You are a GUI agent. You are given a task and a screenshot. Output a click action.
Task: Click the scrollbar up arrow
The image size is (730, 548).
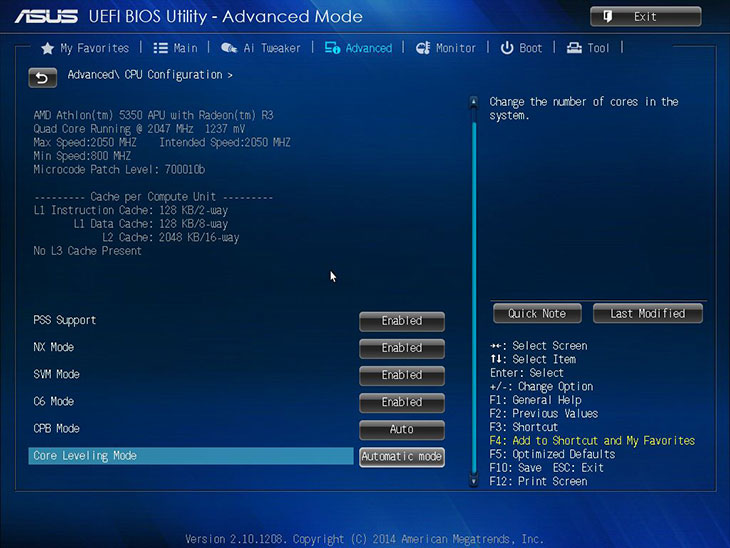click(x=473, y=101)
